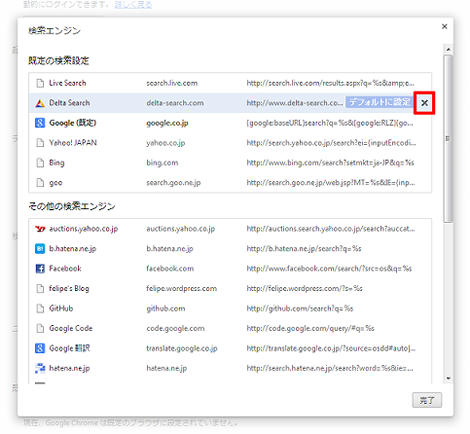Click the code.google.com/query URL
The height and width of the screenshot is (434, 470).
click(x=311, y=329)
